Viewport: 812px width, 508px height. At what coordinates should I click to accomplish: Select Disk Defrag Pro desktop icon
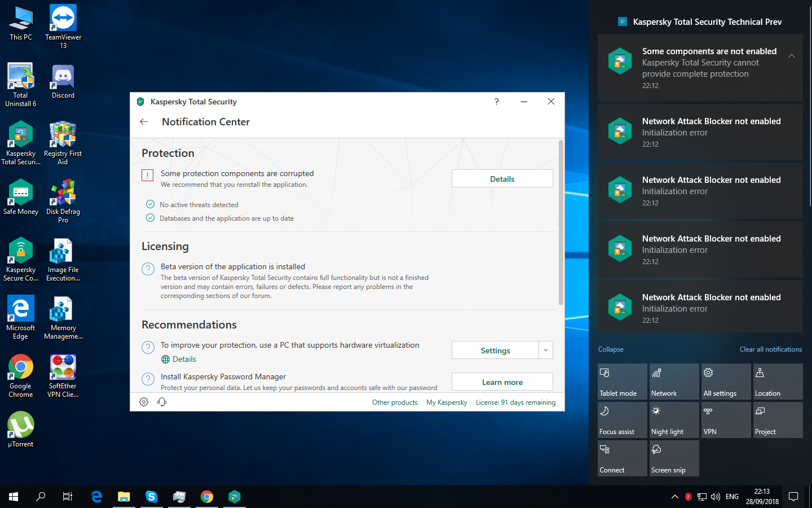63,201
